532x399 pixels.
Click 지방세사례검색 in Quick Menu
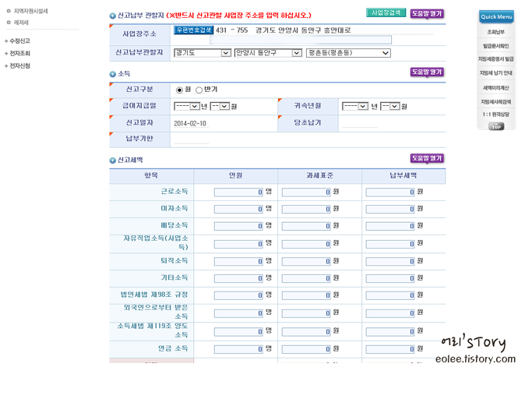pos(496,102)
